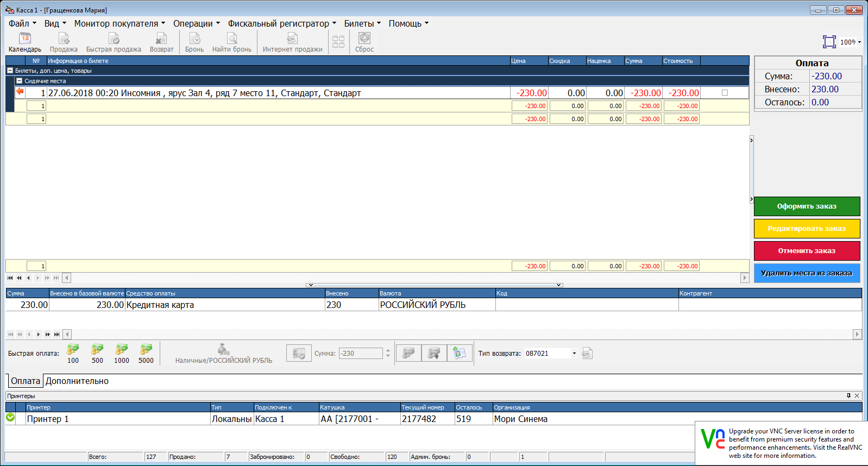This screenshot has height=466, width=868.
Task: Click the blue Удалить места из заказа button
Action: (807, 273)
